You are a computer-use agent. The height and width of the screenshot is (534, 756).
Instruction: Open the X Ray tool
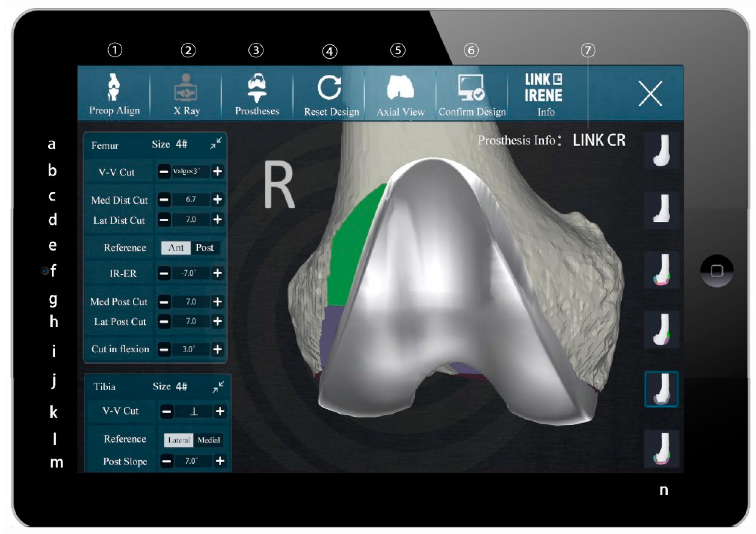(x=186, y=87)
